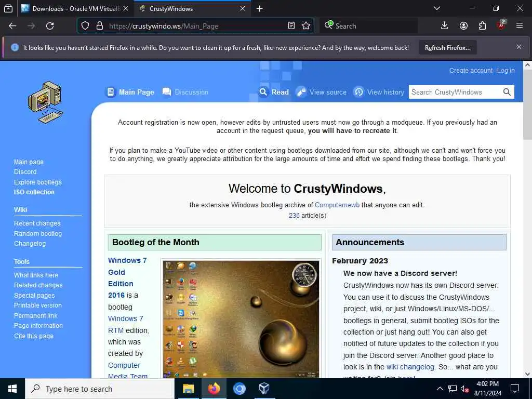
Task: Open the Computernewb link
Action: (337, 205)
